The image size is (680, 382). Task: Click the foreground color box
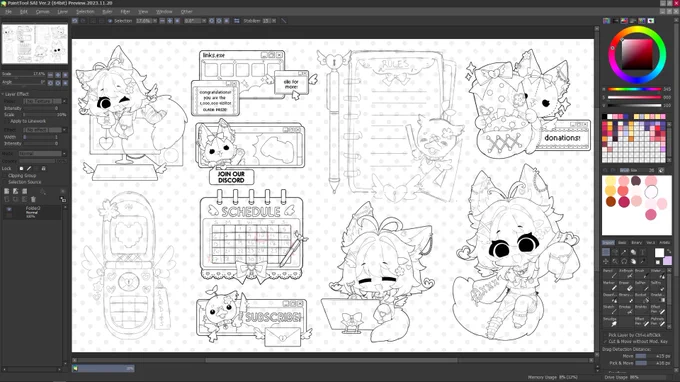(659, 253)
